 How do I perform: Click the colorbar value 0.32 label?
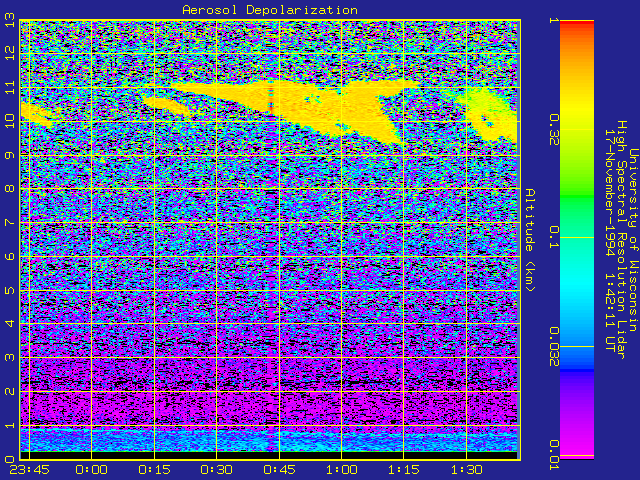(553, 130)
